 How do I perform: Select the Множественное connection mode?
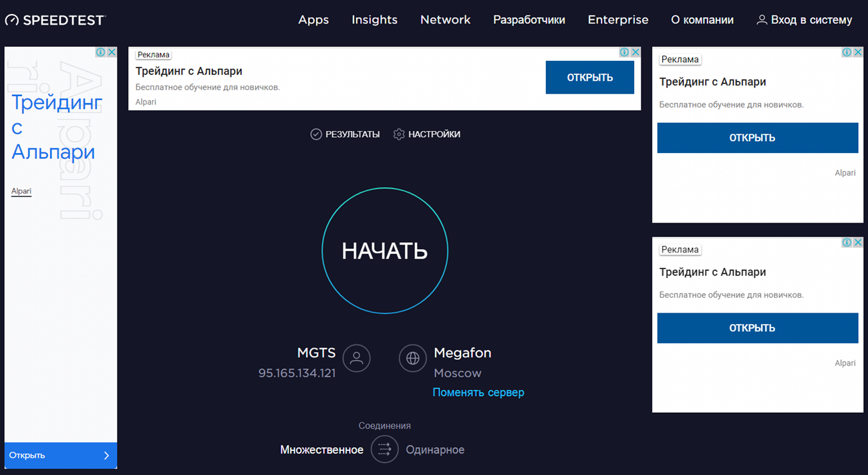pos(322,450)
